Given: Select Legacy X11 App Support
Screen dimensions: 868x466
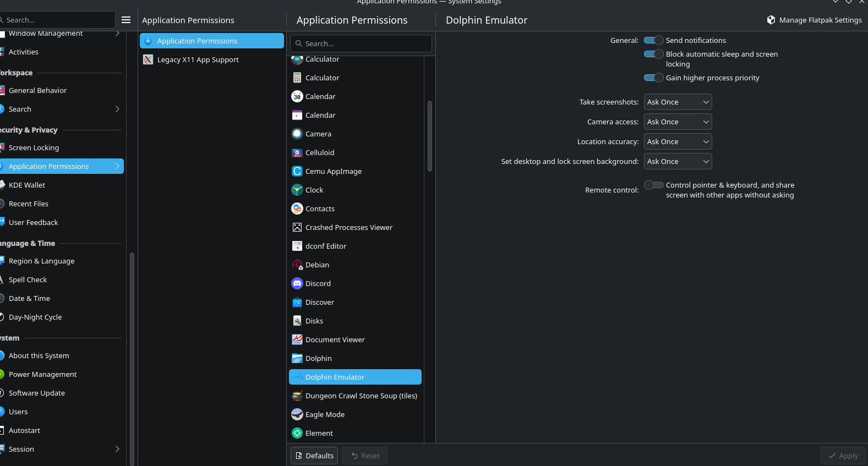Looking at the screenshot, I should (x=198, y=59).
